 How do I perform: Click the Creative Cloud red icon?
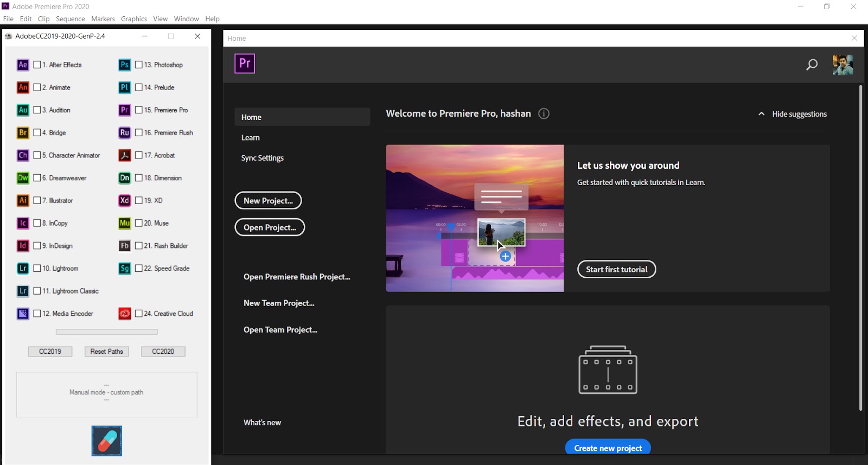click(x=125, y=314)
